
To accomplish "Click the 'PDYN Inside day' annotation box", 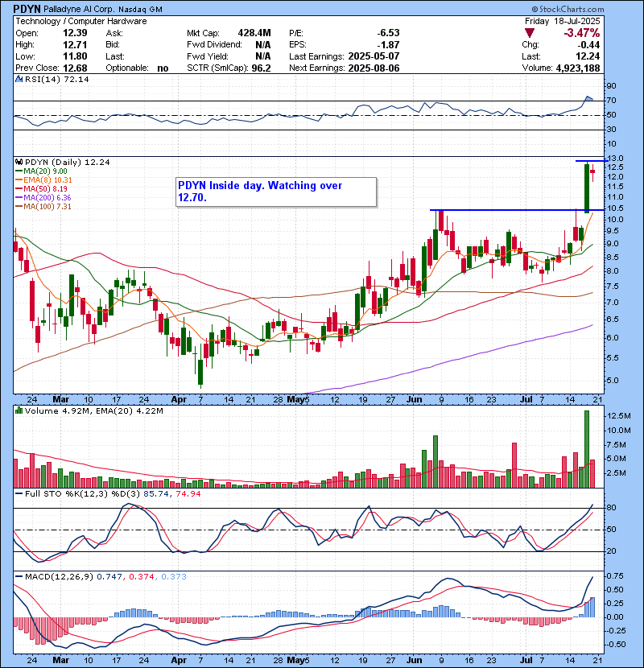I will tap(276, 192).
